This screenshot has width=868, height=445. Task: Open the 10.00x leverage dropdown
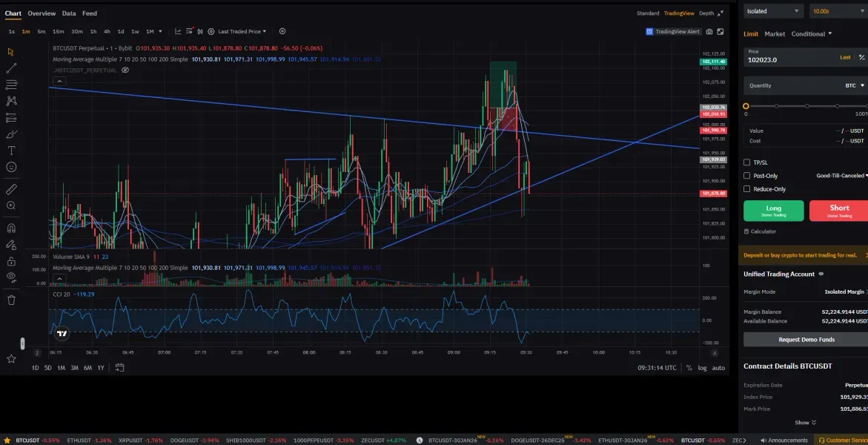click(x=838, y=11)
